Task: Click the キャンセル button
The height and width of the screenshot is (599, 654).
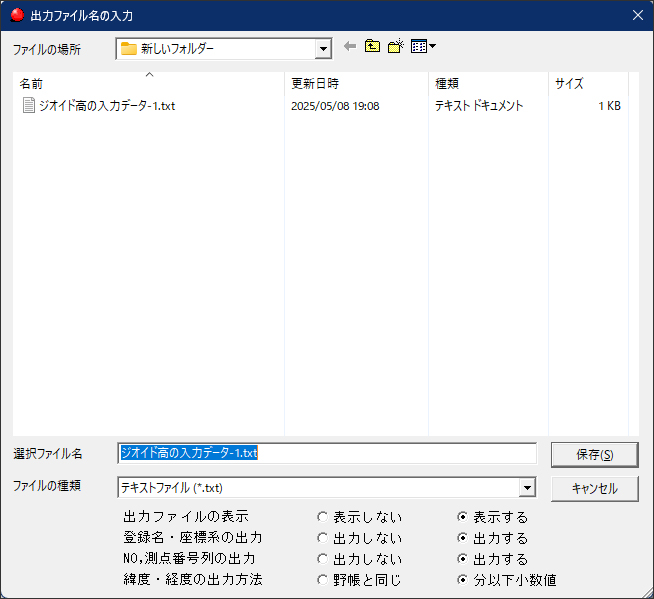Action: (594, 488)
